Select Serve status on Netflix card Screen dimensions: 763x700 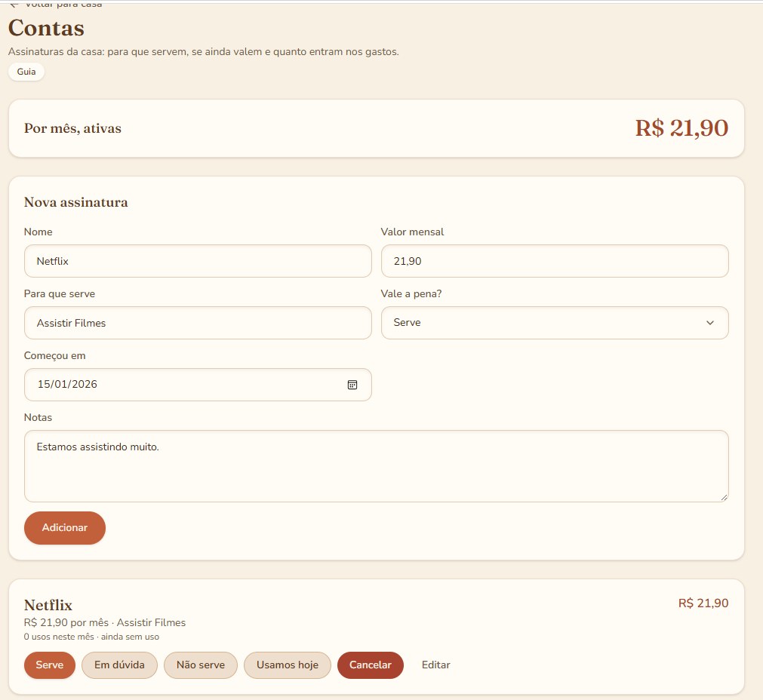click(x=50, y=665)
